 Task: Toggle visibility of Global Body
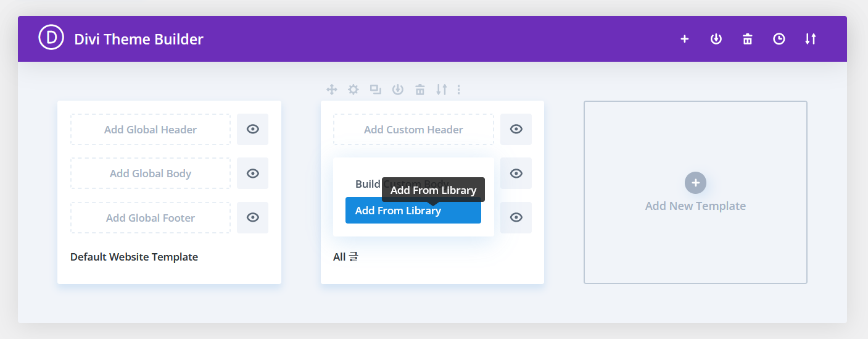(252, 173)
